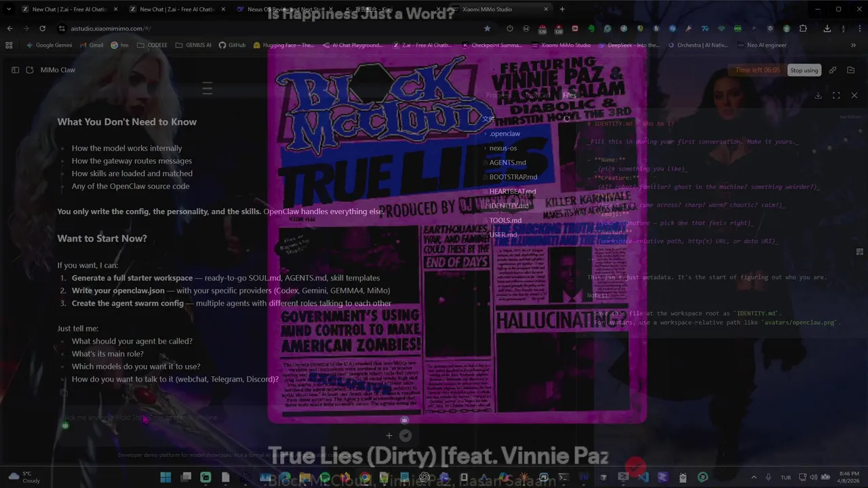This screenshot has height=488, width=868.
Task: Open browser apps grid icon
Action: [x=9, y=45]
